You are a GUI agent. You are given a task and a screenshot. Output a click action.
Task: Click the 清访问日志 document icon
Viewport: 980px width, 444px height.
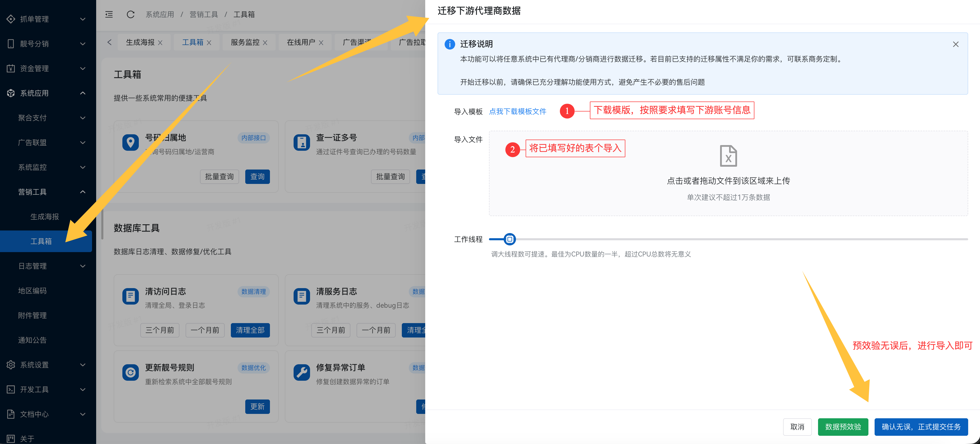pos(131,296)
